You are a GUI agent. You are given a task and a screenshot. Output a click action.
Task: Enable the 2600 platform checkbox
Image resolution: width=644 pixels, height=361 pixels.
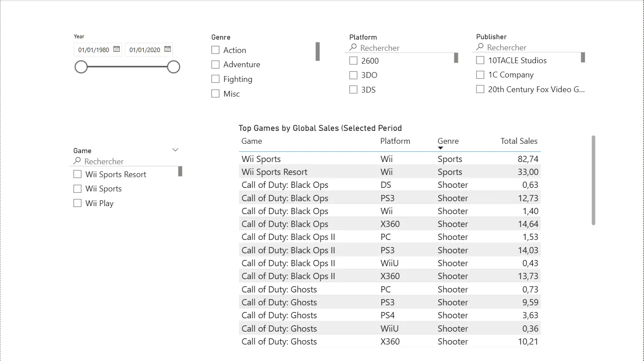[x=353, y=61]
